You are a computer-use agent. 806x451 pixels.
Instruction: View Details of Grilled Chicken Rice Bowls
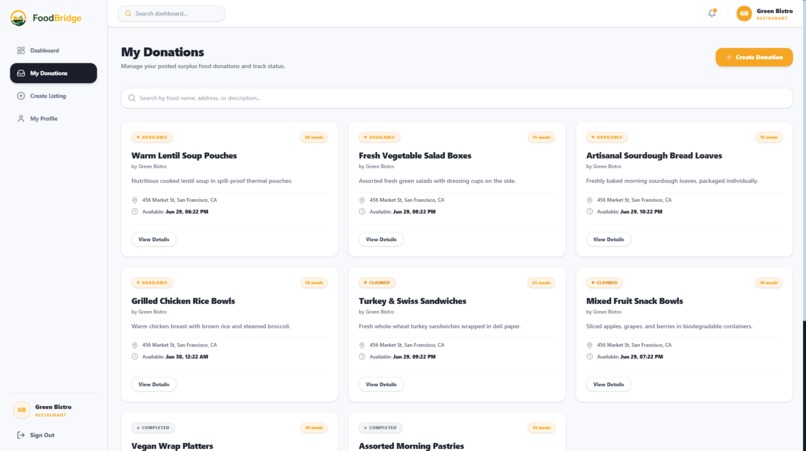point(154,384)
